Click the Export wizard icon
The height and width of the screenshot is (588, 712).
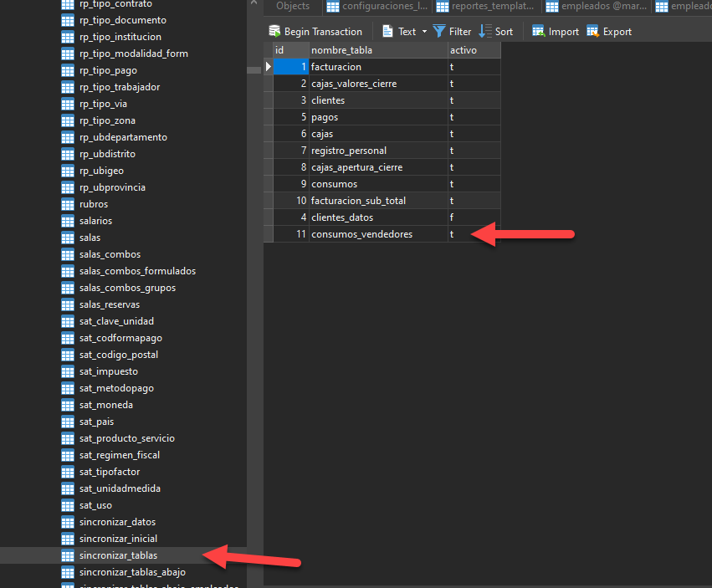click(x=593, y=32)
